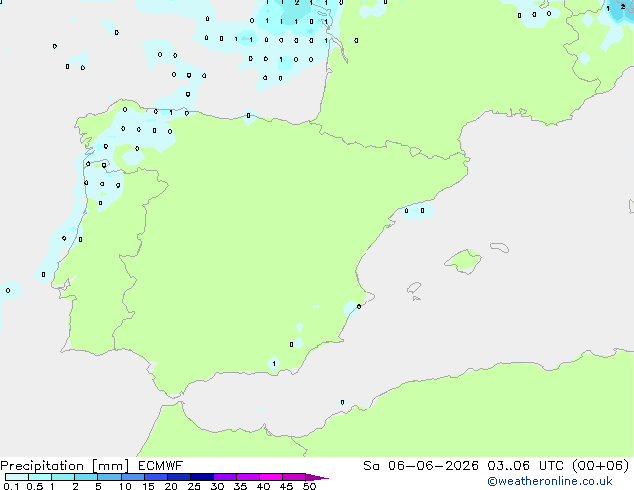Image resolution: width=634 pixels, height=490 pixels.
Task: Click the 10–15 mm legend swatch
Action: [132, 477]
